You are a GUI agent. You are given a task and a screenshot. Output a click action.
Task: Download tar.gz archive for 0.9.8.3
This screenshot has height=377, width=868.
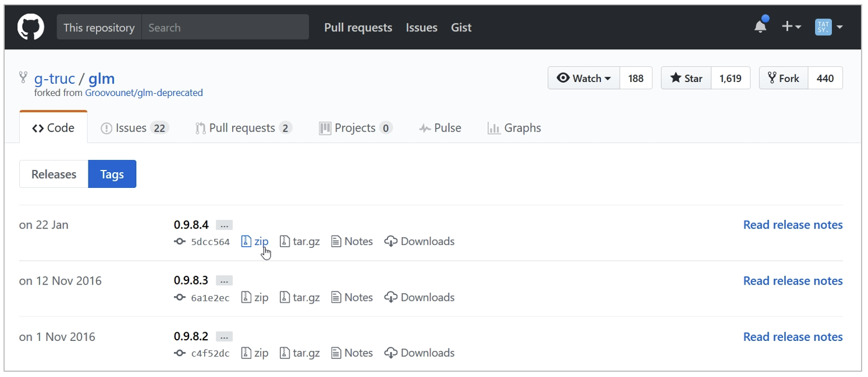(300, 297)
